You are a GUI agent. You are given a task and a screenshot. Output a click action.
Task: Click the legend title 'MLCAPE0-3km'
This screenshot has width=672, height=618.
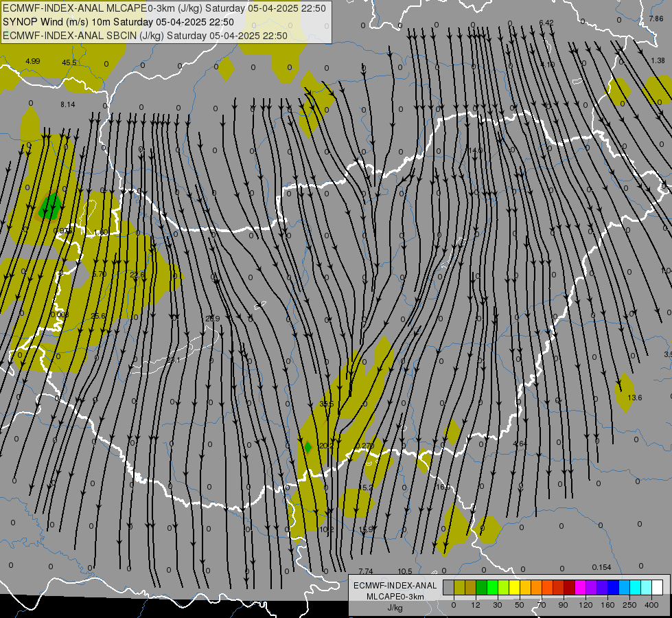(395, 597)
